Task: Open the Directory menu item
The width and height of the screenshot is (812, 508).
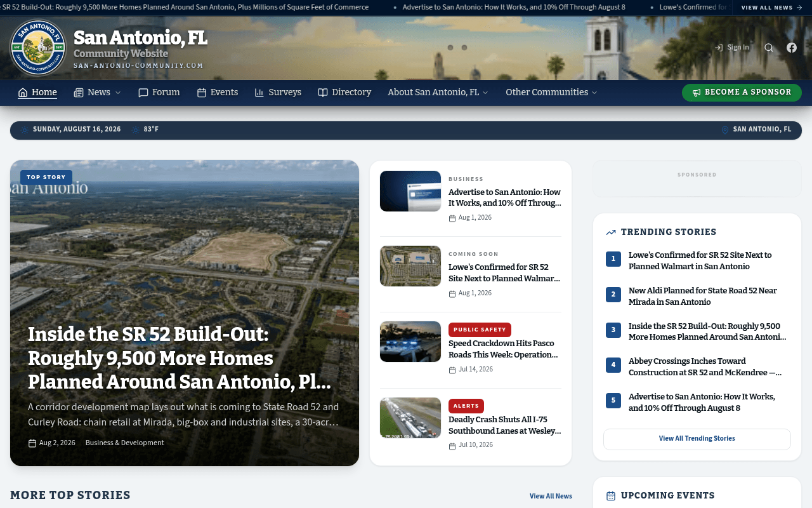Action: click(x=344, y=93)
